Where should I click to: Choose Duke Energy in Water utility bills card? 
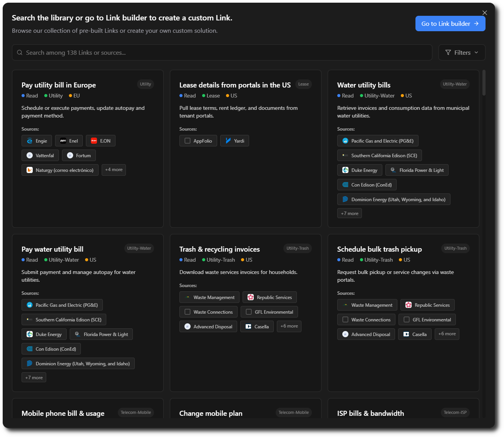coord(360,170)
